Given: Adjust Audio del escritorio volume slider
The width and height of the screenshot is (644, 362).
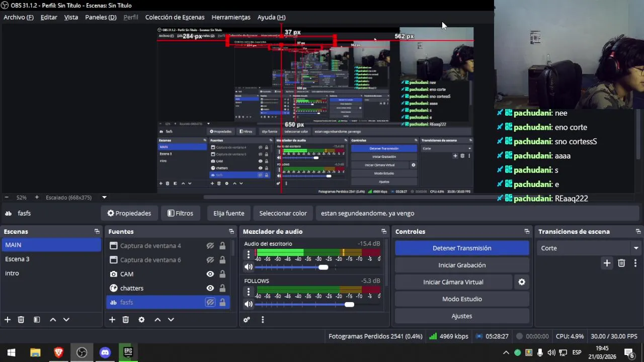Looking at the screenshot, I should click(323, 267).
